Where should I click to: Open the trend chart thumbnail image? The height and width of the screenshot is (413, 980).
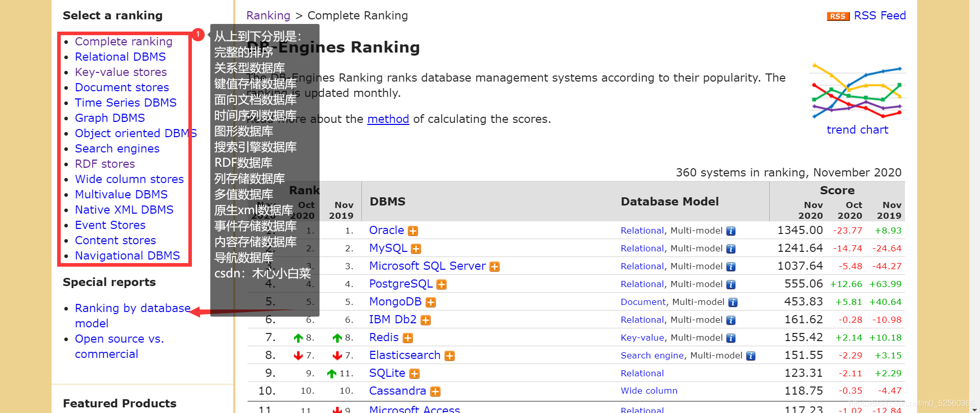[x=857, y=91]
